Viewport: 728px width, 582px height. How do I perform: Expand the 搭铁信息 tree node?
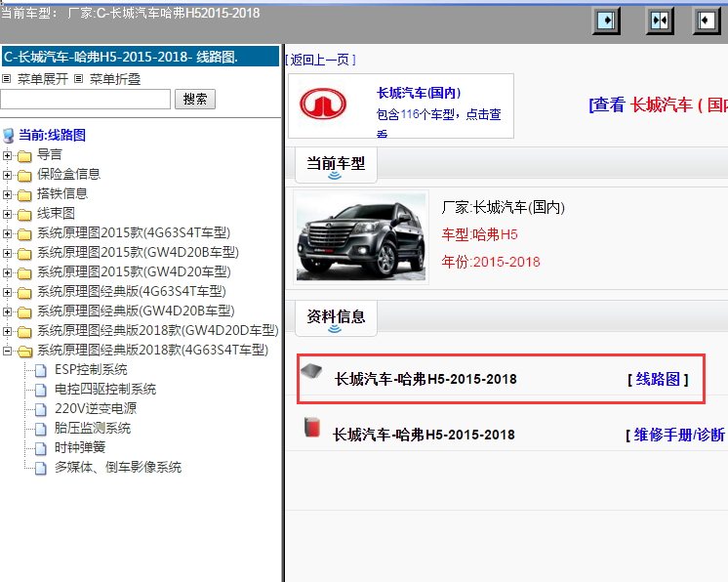point(7,194)
